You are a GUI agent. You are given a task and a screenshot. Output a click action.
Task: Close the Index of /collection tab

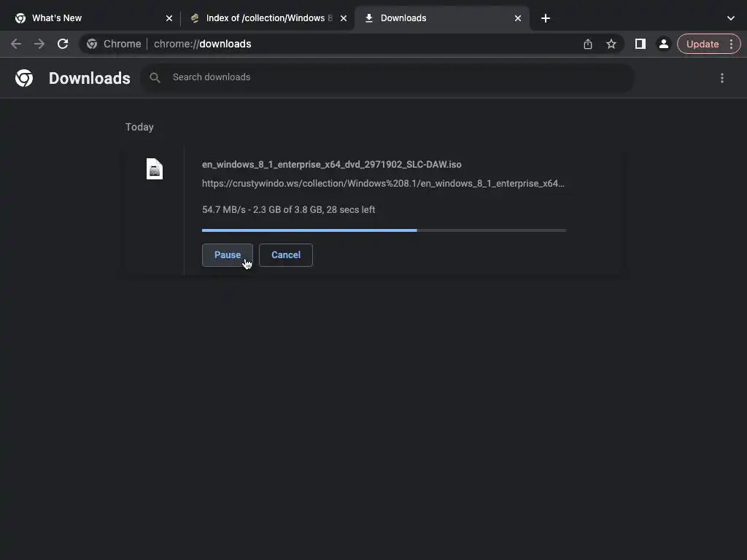[x=344, y=18]
